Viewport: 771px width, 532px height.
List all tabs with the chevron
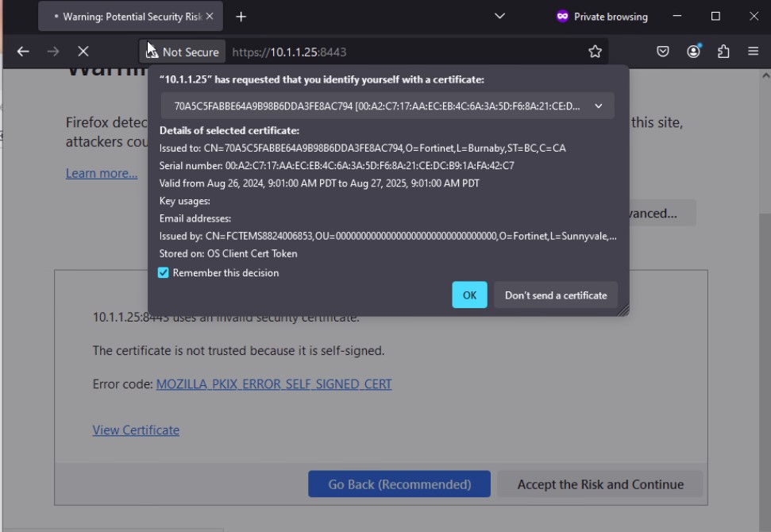coord(499,16)
